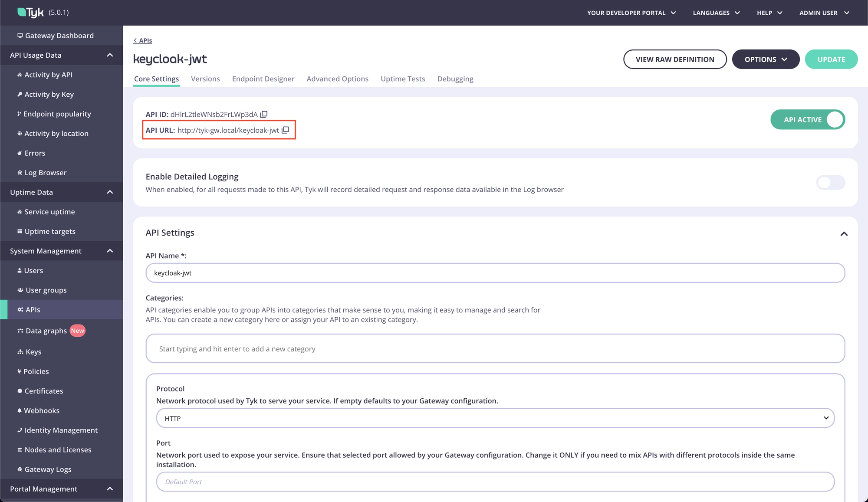Screen dimensions: 868x502
Task: Enable Detailed Logging toggle
Action: [x=830, y=183]
